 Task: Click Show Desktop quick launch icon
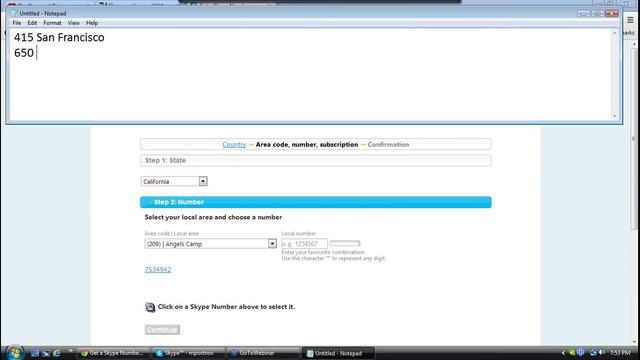point(35,353)
